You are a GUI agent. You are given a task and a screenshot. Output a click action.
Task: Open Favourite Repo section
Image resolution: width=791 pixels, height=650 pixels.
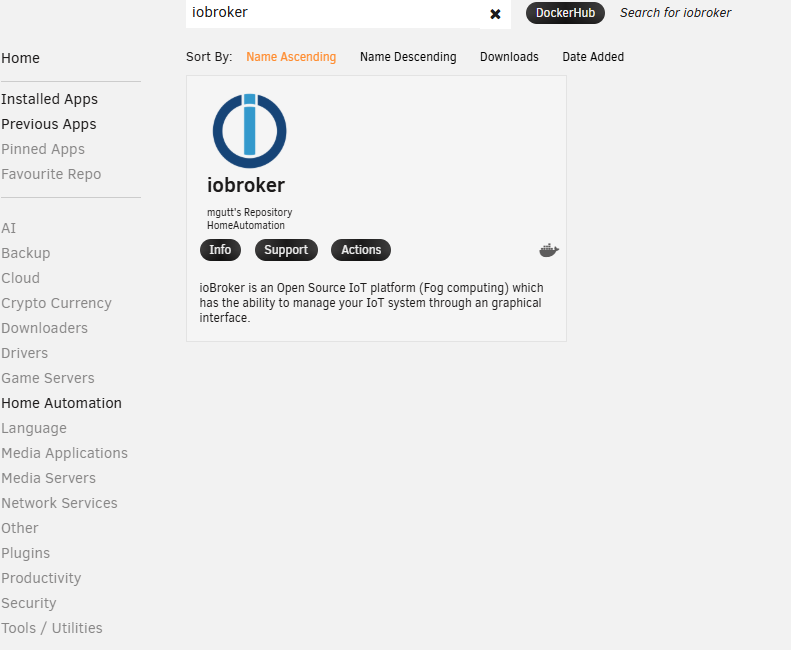[x=51, y=174]
